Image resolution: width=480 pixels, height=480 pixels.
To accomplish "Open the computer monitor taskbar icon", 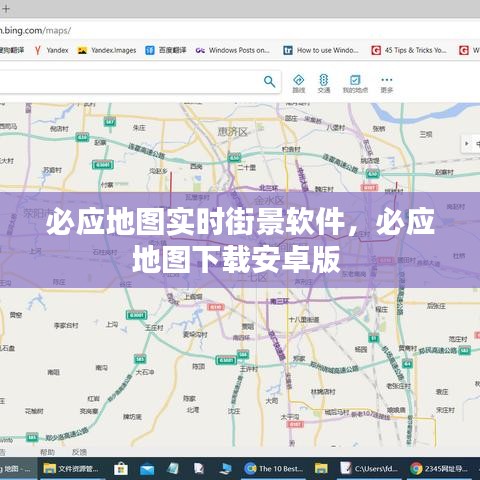I will [226, 469].
